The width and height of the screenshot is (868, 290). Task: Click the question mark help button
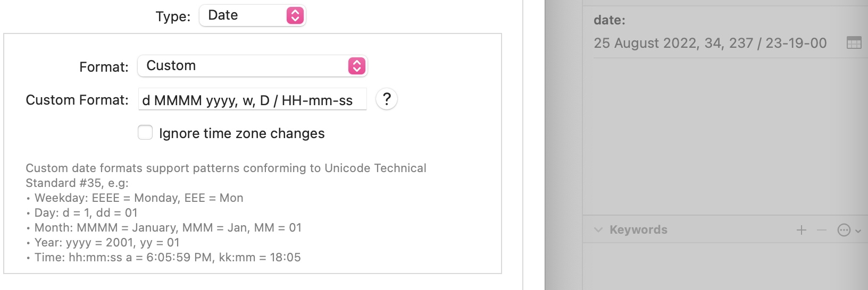point(387,99)
